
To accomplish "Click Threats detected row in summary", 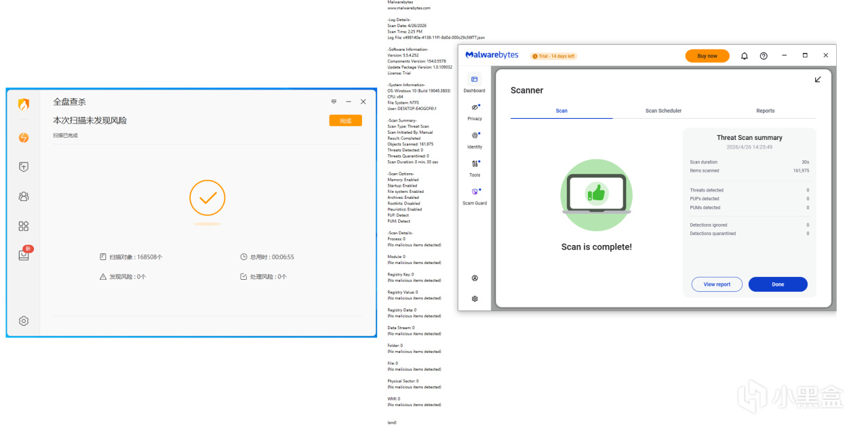I will coord(749,190).
